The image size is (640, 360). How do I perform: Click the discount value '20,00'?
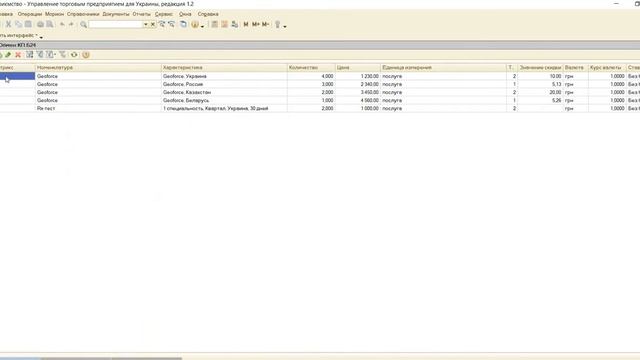540,92
